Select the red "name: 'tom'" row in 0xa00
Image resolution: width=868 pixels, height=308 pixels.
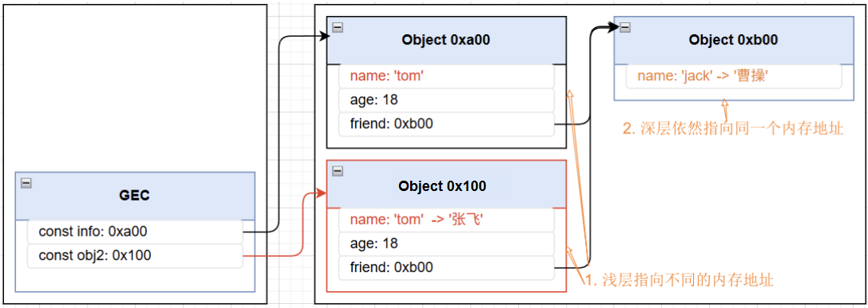(446, 76)
